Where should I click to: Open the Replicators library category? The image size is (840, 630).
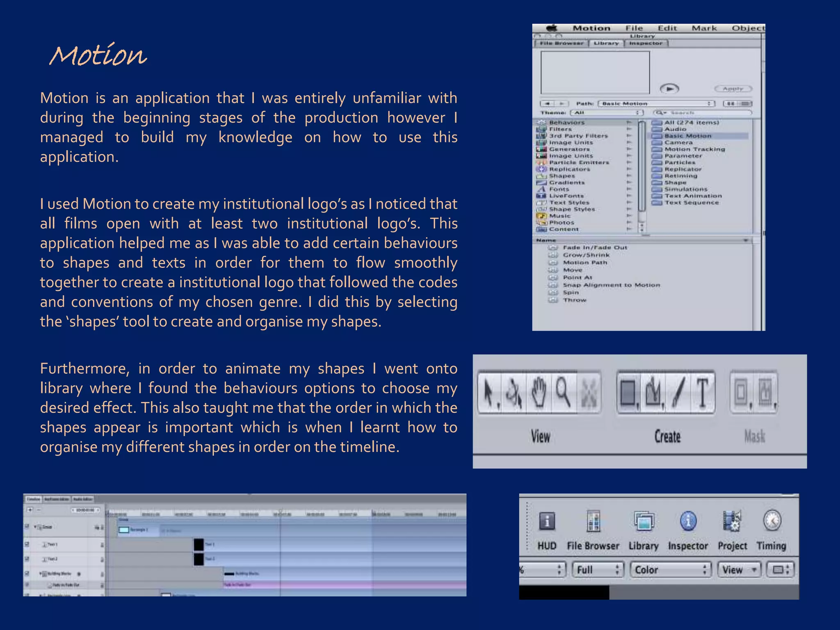[564, 169]
